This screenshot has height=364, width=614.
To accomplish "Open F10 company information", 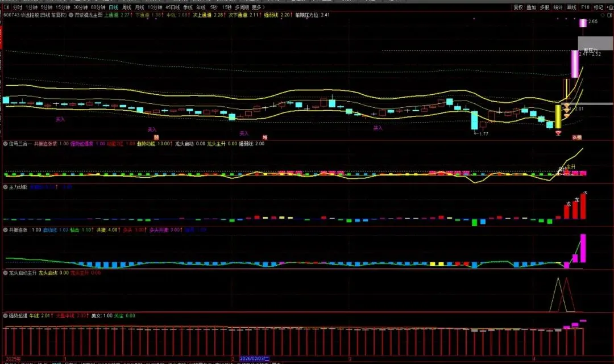I will (x=586, y=7).
